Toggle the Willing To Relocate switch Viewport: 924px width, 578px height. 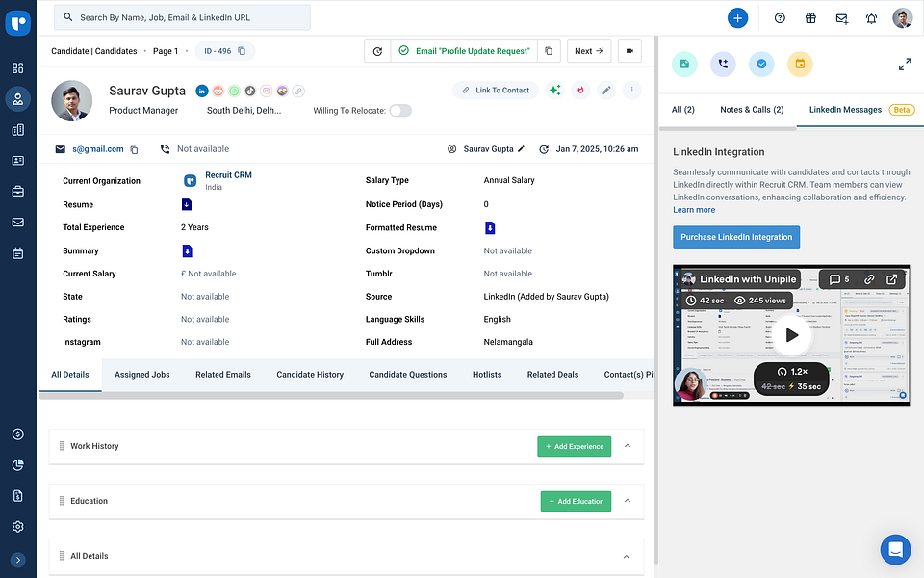point(399,111)
